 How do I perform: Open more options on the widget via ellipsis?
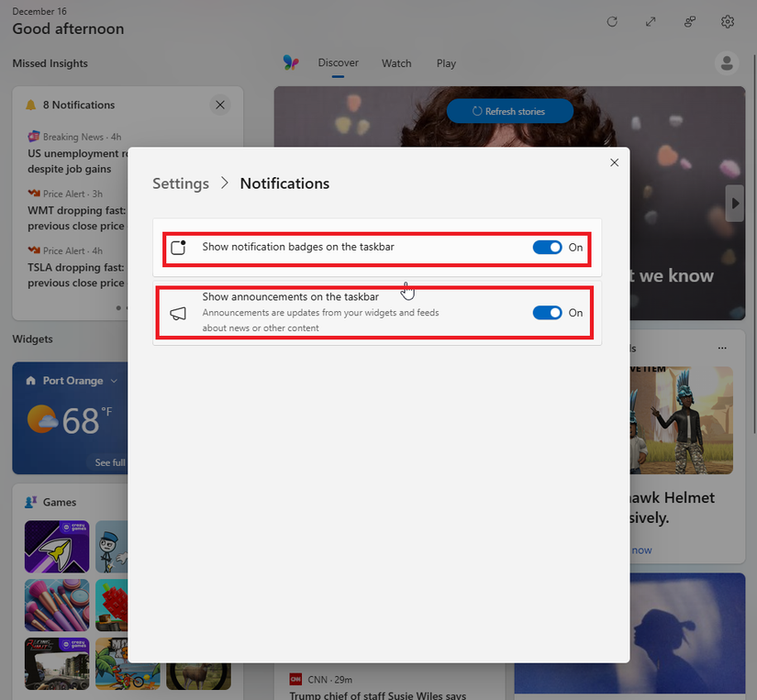(721, 348)
